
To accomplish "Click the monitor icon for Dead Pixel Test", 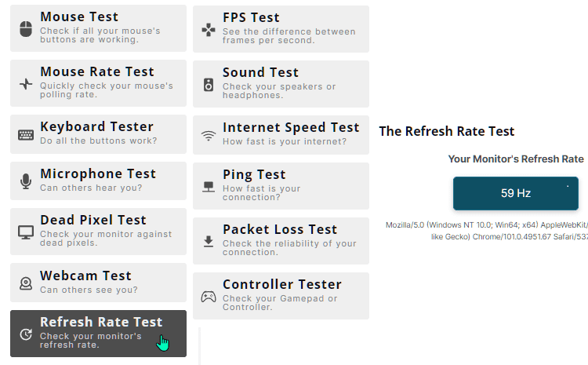I will (26, 232).
